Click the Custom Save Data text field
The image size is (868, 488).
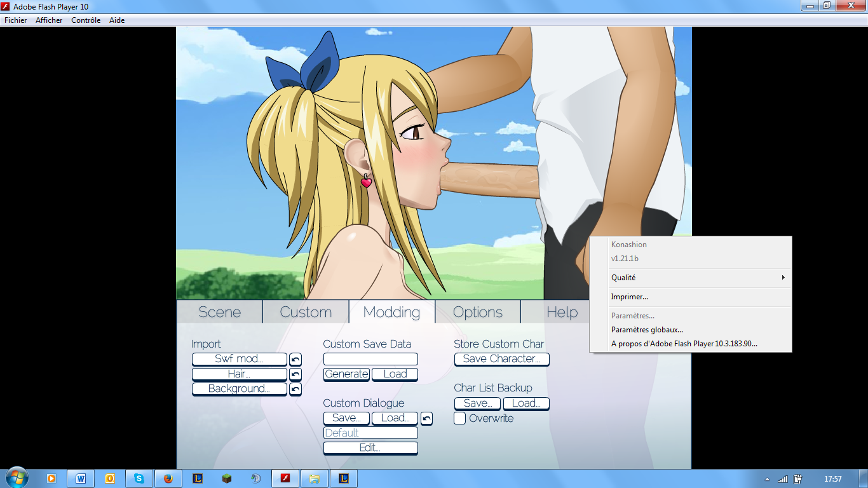coord(370,359)
